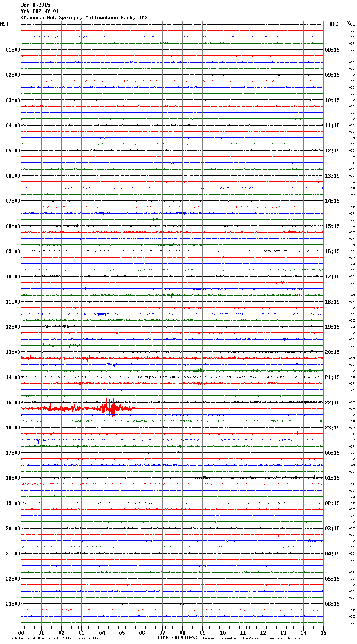The image size is (357, 644).
Task: Select the 14:00 MST row label
Action: pos(13,377)
